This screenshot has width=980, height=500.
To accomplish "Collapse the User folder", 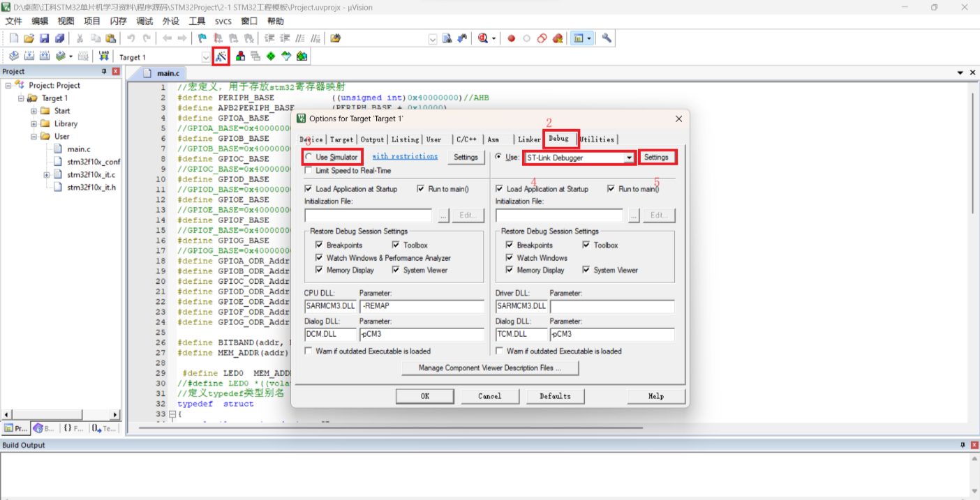I will click(x=34, y=137).
